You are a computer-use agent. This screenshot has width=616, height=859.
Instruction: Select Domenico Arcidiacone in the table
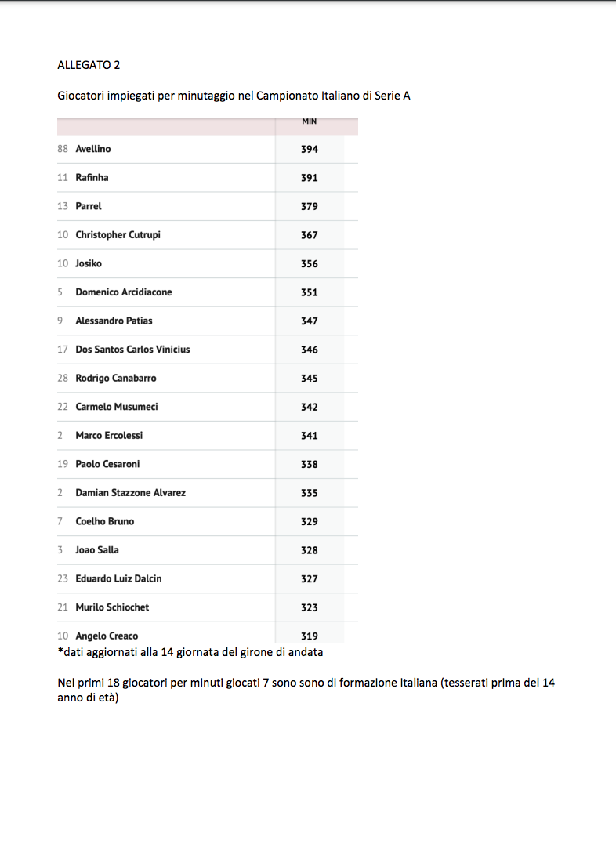(x=123, y=292)
